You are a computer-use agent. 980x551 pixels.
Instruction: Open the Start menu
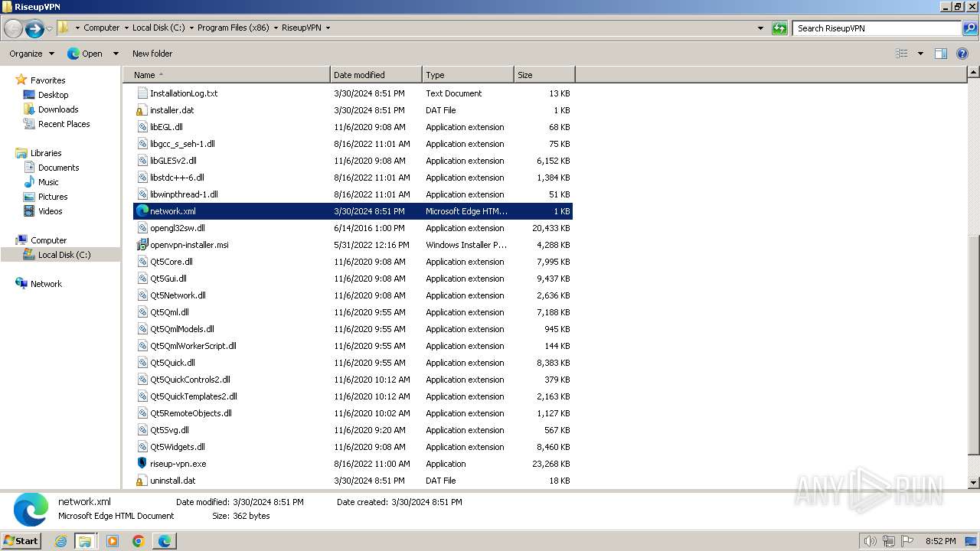coord(21,541)
